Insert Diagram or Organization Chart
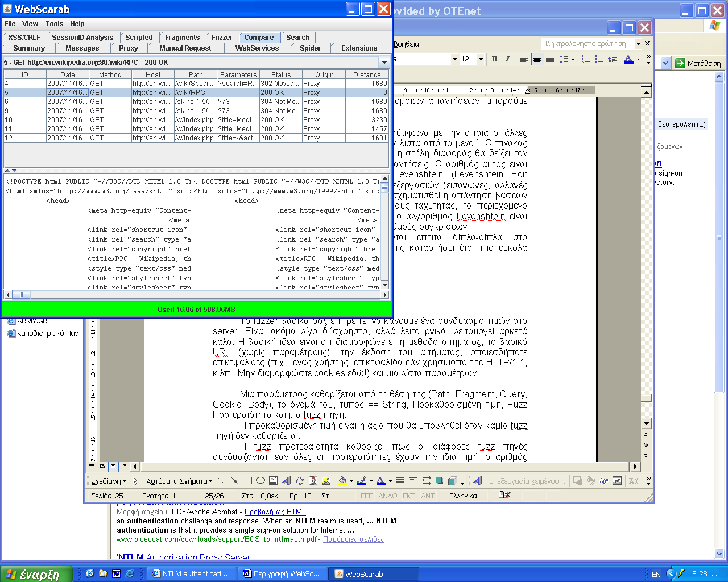The width and height of the screenshot is (728, 582). pyautogui.click(x=300, y=481)
